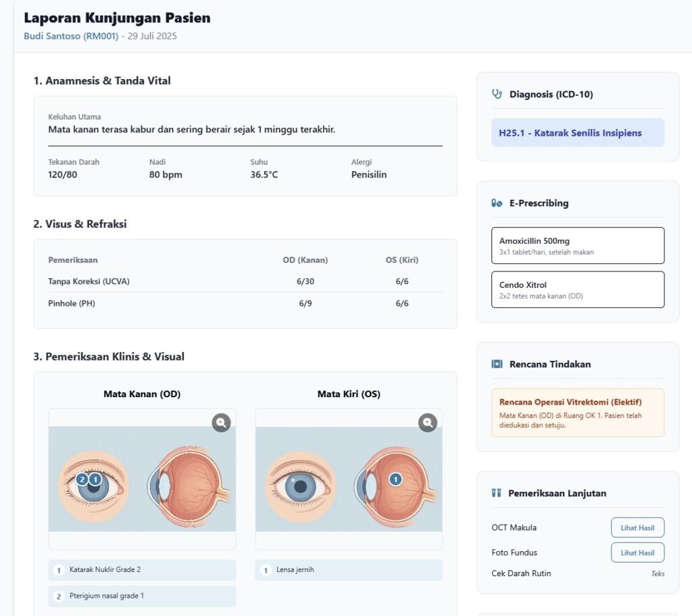
Task: Open the Mata Kanan (OD) eye illustration
Action: tap(142, 478)
